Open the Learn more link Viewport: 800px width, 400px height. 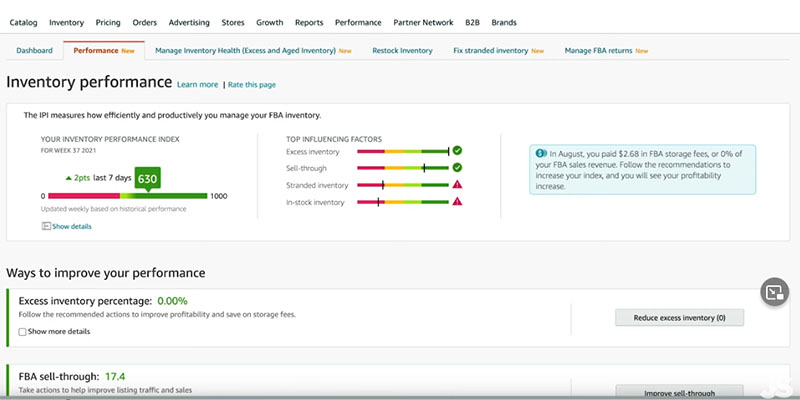pyautogui.click(x=198, y=84)
